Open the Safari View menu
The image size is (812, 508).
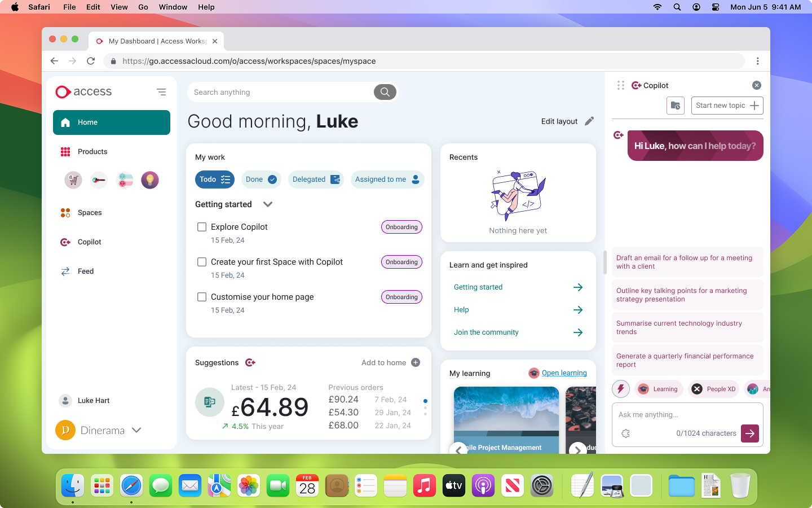[x=119, y=7]
